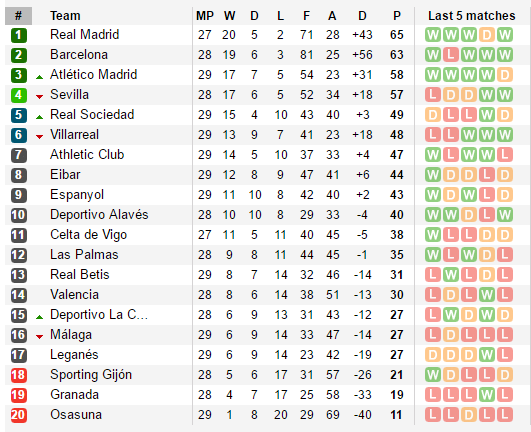This screenshot has width=531, height=432.
Task: Open the Athletic Club team link
Action: pos(87,154)
